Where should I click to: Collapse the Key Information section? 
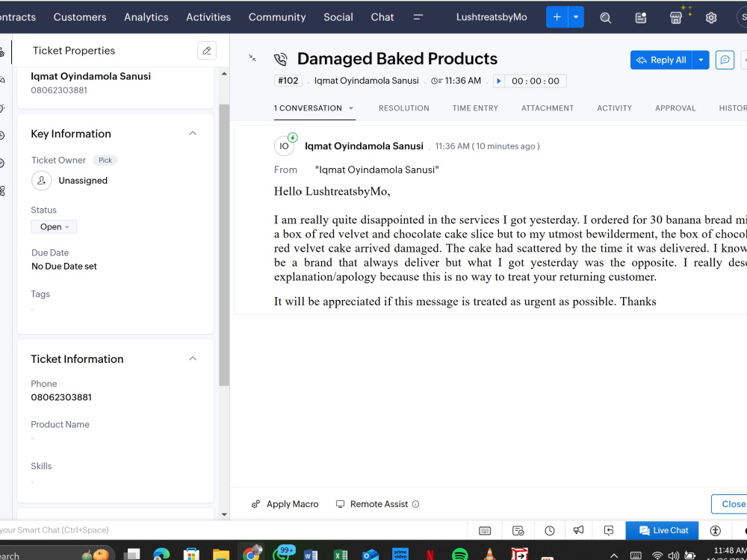pos(193,134)
